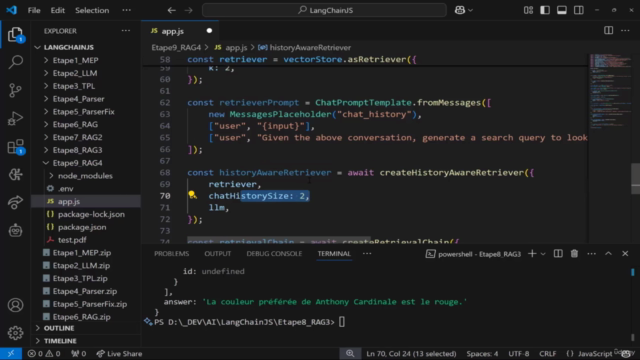Select the TERMINAL tab
The height and width of the screenshot is (360, 640).
tap(334, 253)
